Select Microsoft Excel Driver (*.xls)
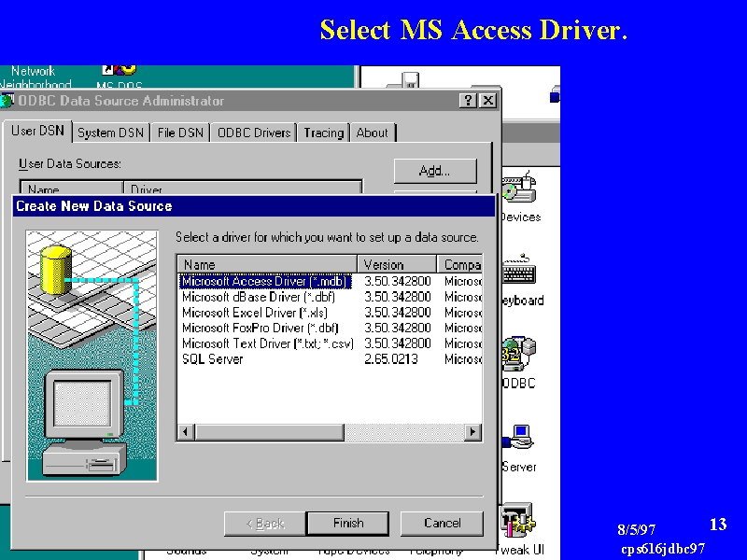The width and height of the screenshot is (747, 560). [255, 313]
